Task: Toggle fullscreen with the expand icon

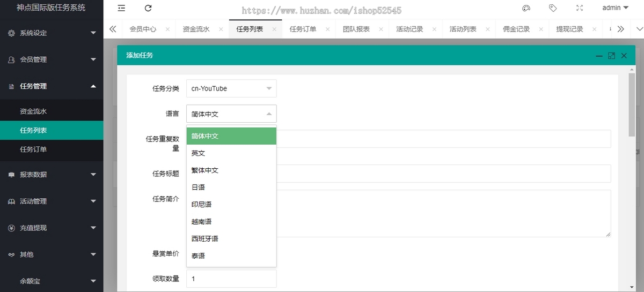Action: (x=579, y=8)
